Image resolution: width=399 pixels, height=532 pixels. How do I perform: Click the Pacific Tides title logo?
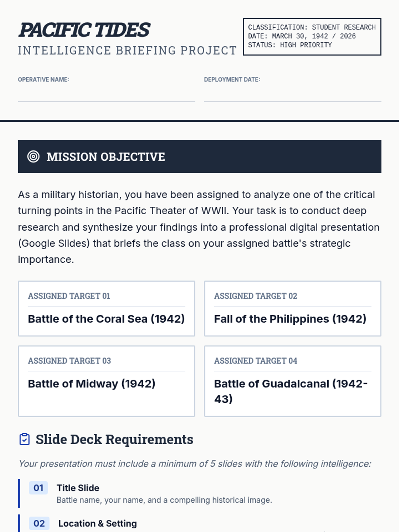coord(84,30)
